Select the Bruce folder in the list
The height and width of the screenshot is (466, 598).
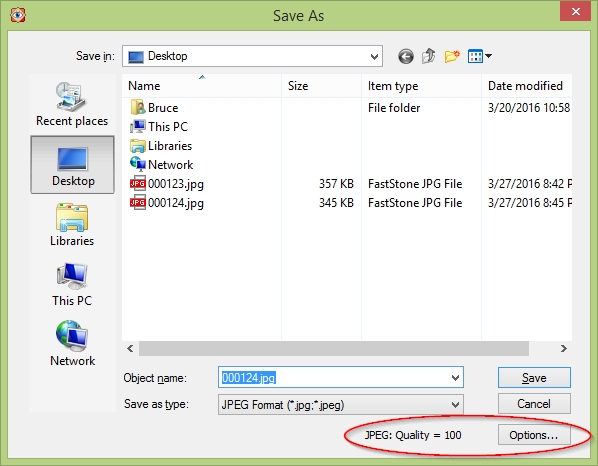click(154, 108)
